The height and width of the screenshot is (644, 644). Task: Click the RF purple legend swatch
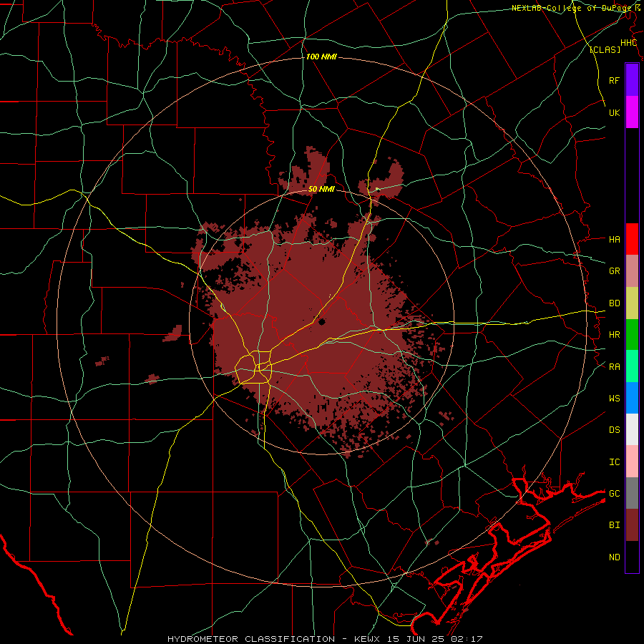click(632, 80)
